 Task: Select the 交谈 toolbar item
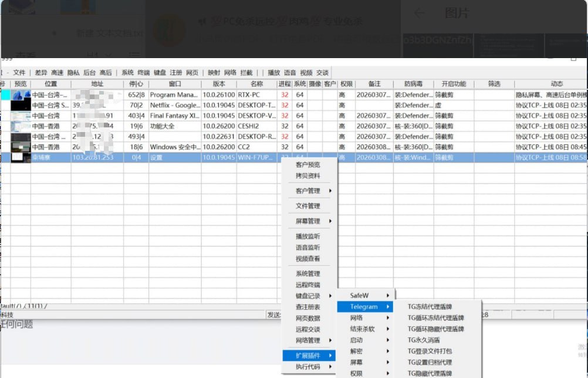[323, 73]
